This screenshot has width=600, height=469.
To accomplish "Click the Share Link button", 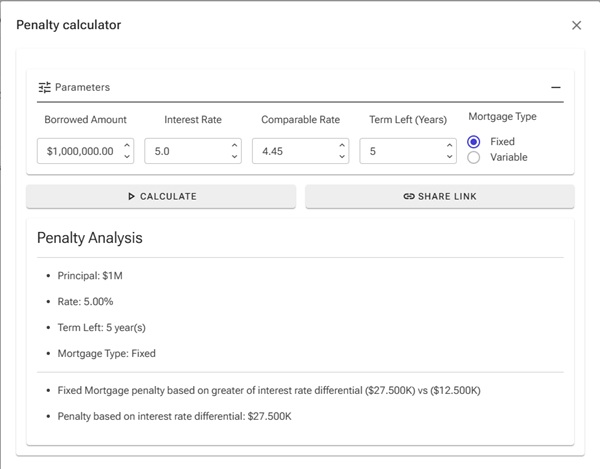I will tap(439, 197).
